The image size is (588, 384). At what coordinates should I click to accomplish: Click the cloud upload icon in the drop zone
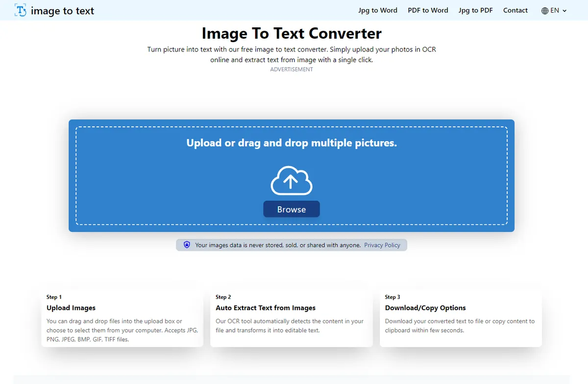292,180
